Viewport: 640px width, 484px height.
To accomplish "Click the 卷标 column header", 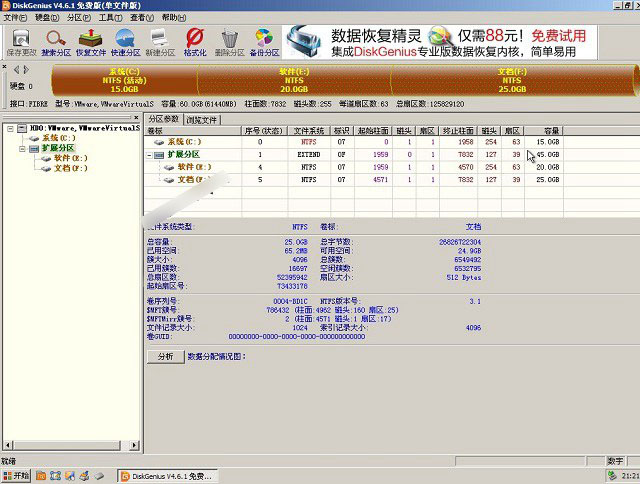I will tap(192, 131).
